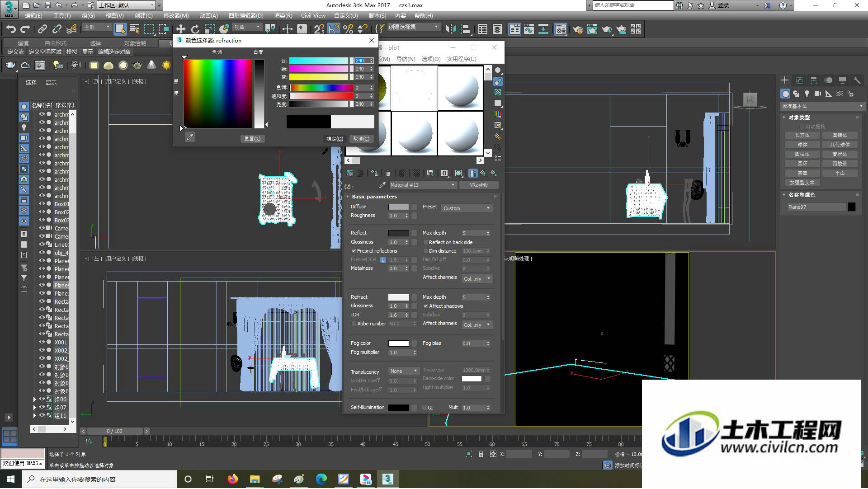
Task: Open the Civil View menu
Action: (313, 16)
